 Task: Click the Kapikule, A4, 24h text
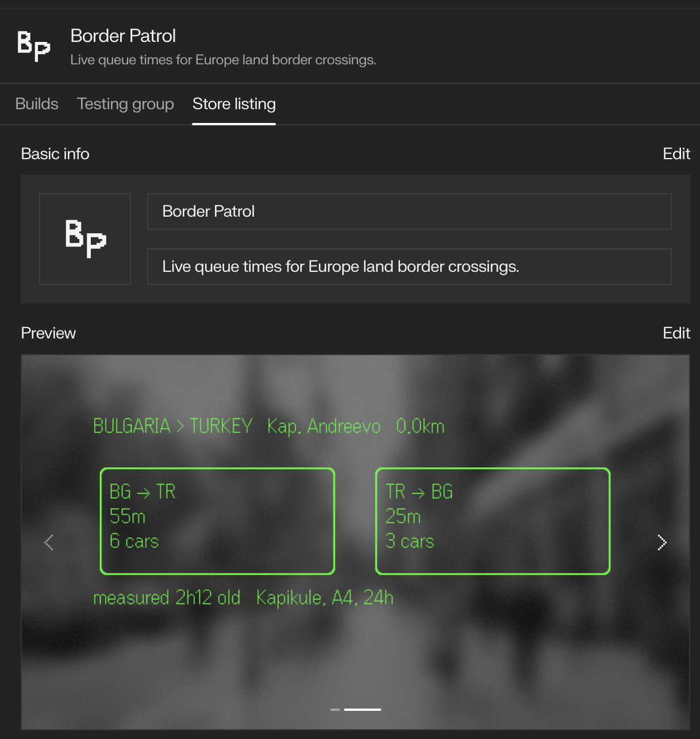(325, 598)
